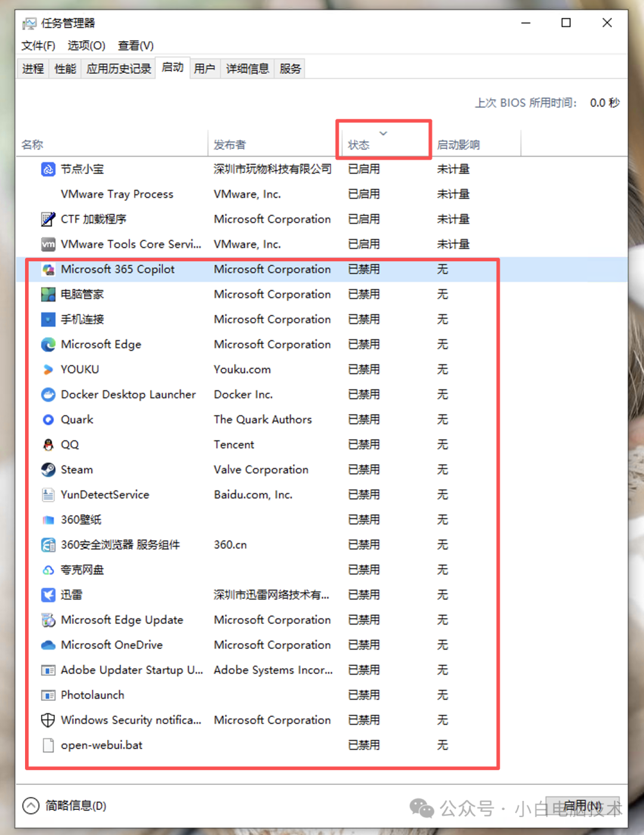Click the open-webui.bat file icon
Screen dimensions: 644x835
(48, 746)
